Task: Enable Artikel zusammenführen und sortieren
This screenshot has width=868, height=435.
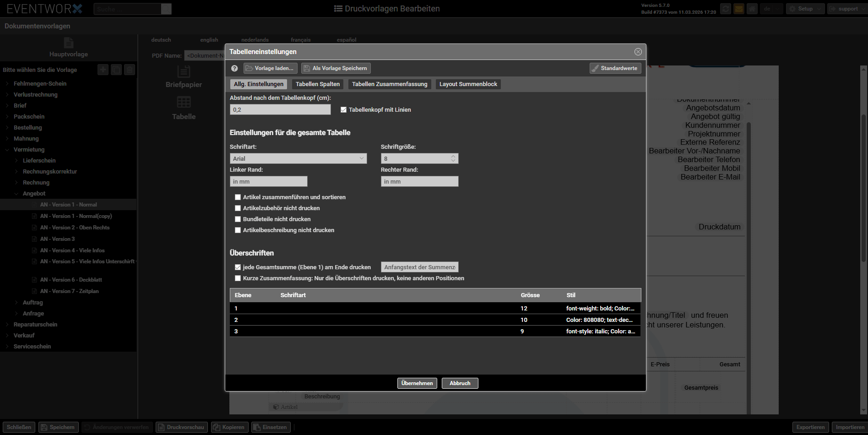Action: [238, 197]
